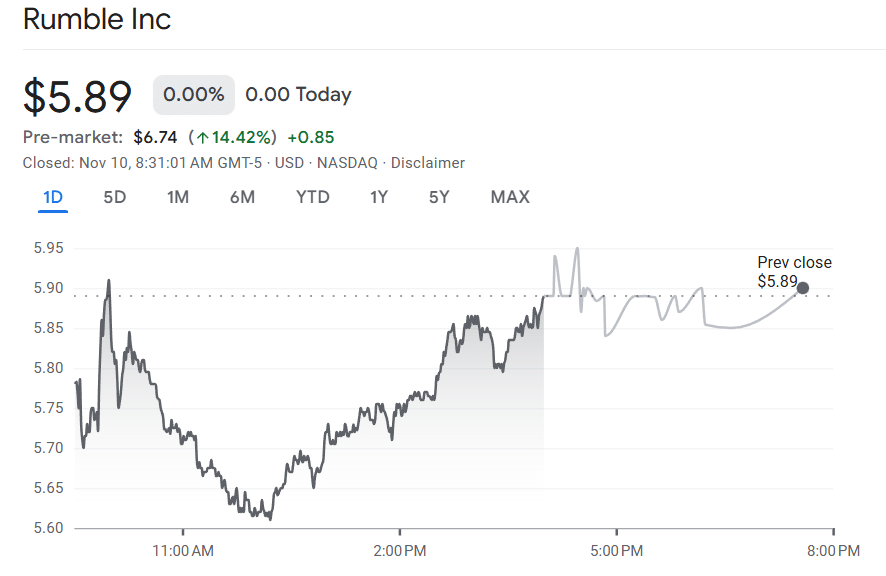Click the NASDAQ exchange label

[x=346, y=162]
